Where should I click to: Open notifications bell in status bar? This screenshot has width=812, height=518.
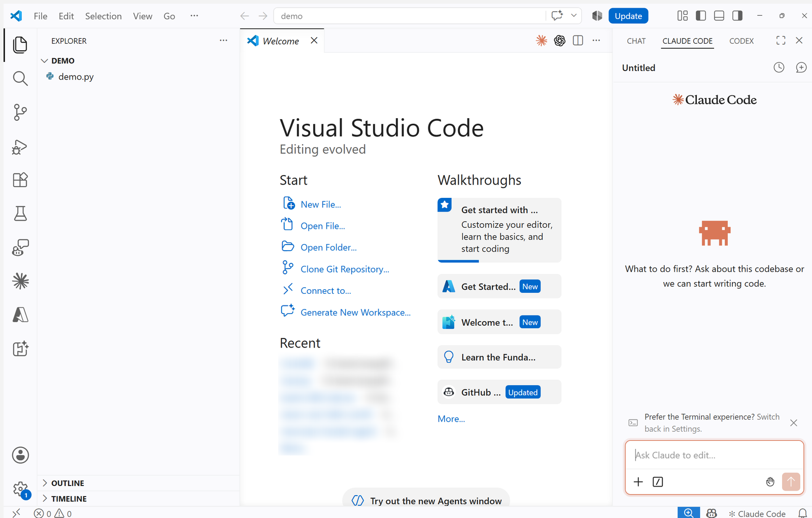803,513
